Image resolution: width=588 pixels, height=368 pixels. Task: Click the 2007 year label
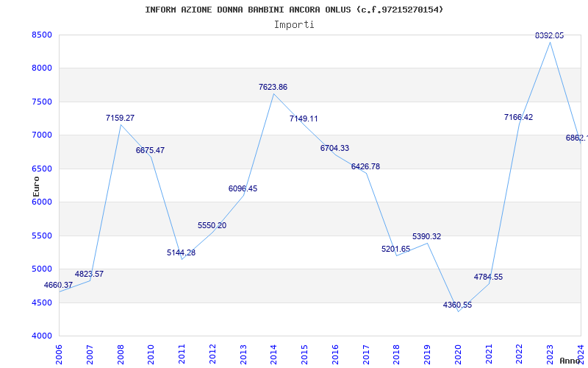(90, 355)
